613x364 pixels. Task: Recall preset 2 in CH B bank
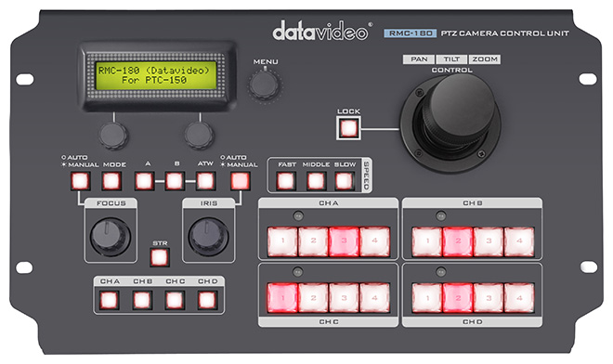458,241
